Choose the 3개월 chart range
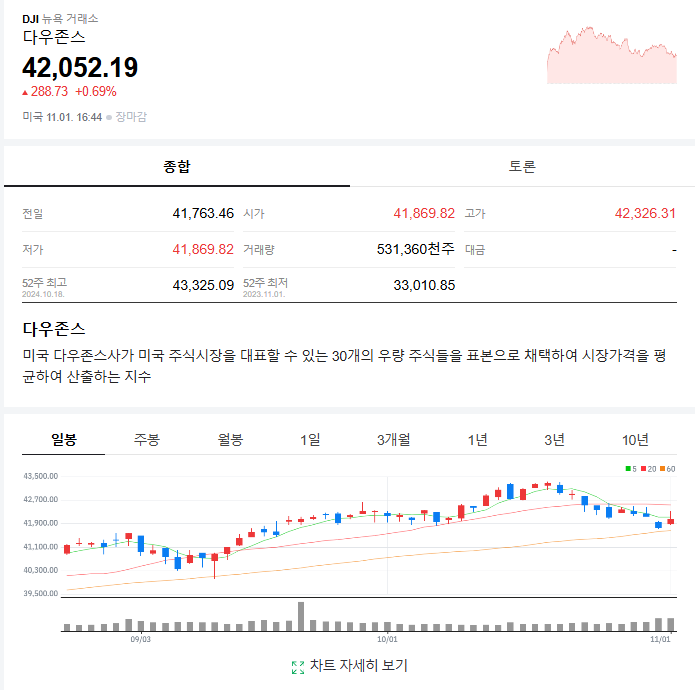This screenshot has width=695, height=690. pos(394,440)
